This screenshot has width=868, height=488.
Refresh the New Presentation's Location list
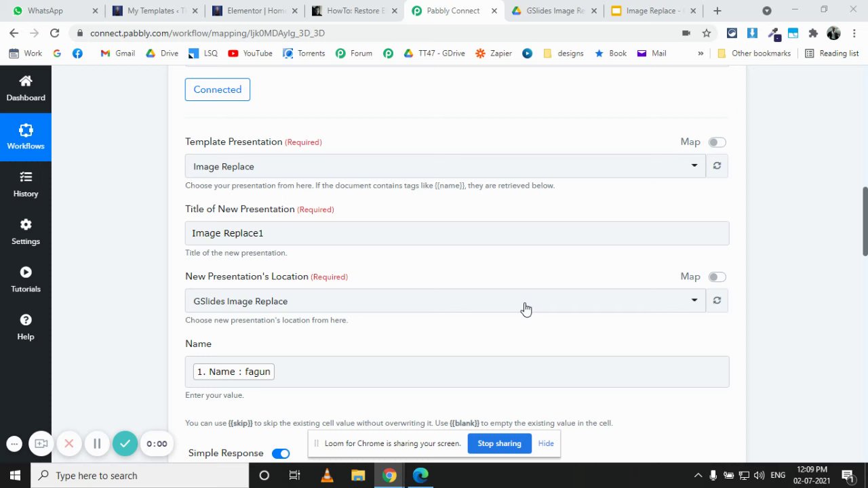point(717,301)
